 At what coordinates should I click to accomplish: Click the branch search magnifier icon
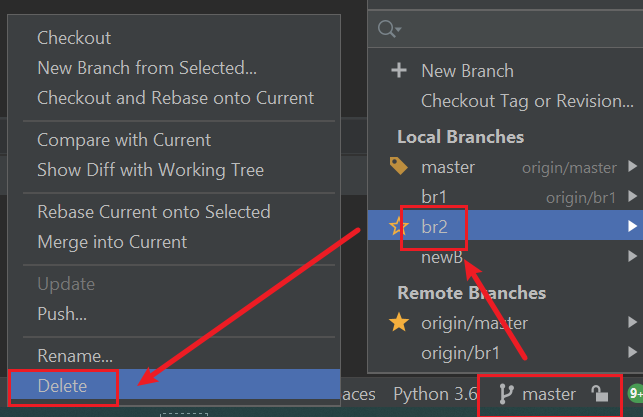[389, 29]
